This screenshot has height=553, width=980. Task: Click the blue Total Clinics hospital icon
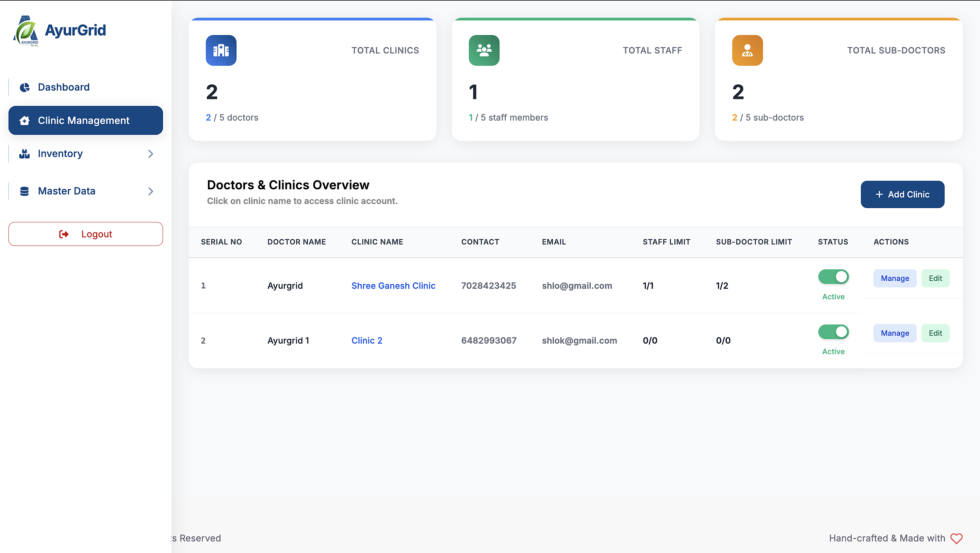[221, 50]
